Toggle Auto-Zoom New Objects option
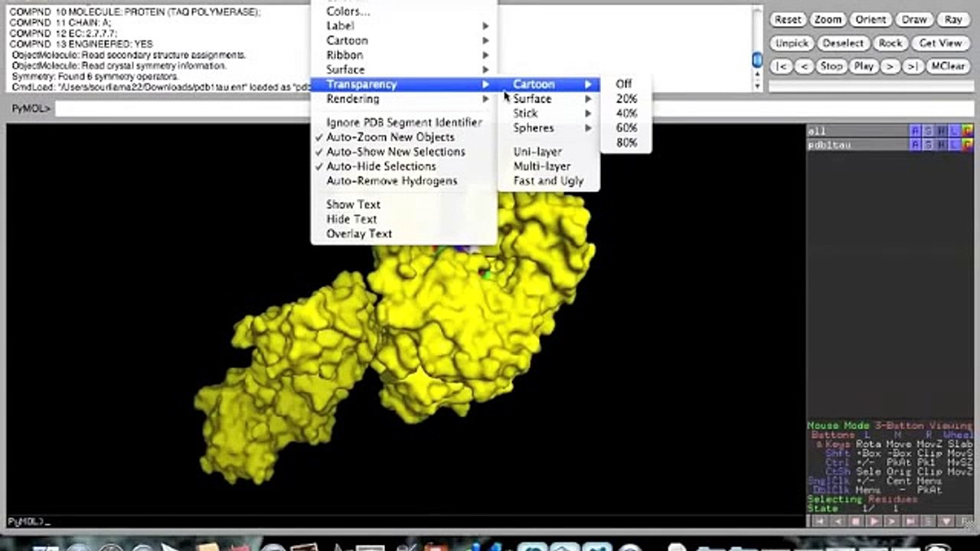This screenshot has height=551, width=980. point(403,137)
